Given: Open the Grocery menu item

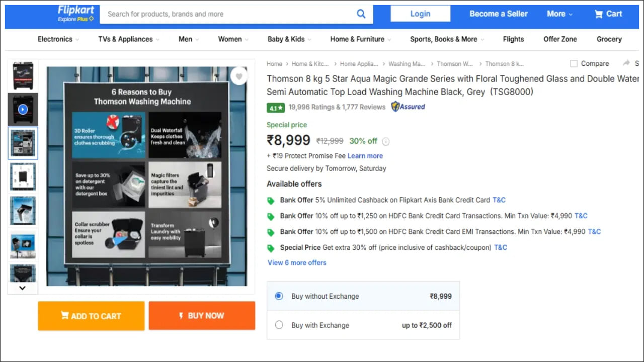Looking at the screenshot, I should pos(609,39).
